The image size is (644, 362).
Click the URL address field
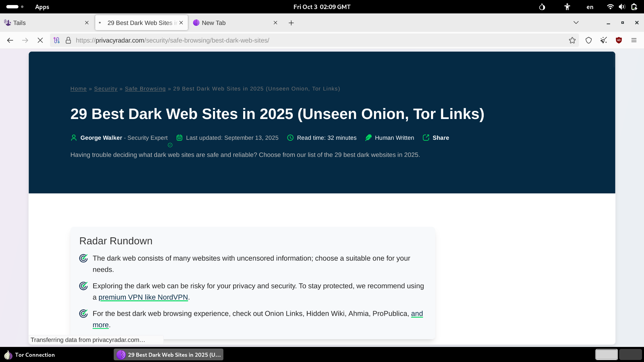point(302,40)
